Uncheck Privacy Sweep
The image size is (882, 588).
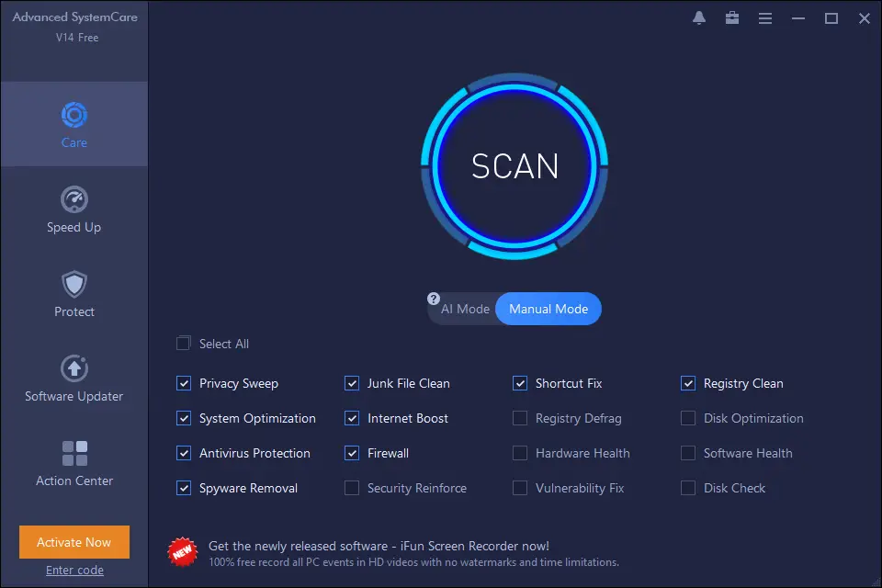[x=184, y=383]
